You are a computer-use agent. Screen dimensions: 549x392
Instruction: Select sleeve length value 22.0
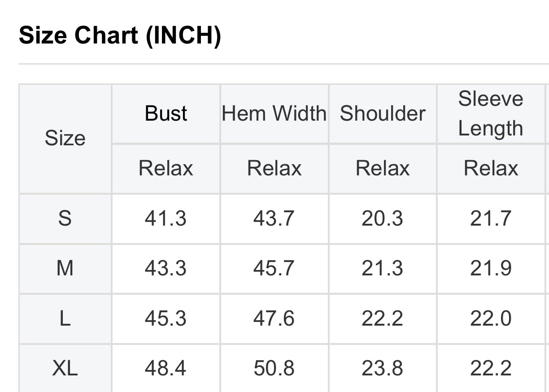(491, 318)
